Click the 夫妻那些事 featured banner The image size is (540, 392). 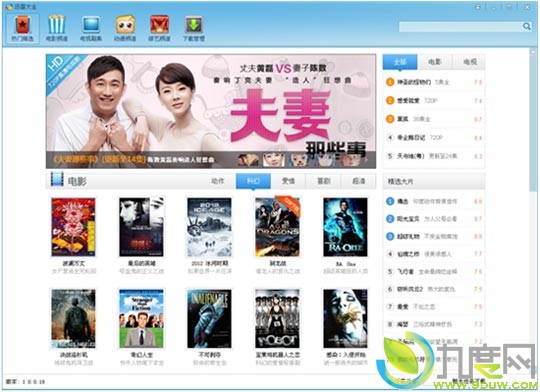coord(211,111)
